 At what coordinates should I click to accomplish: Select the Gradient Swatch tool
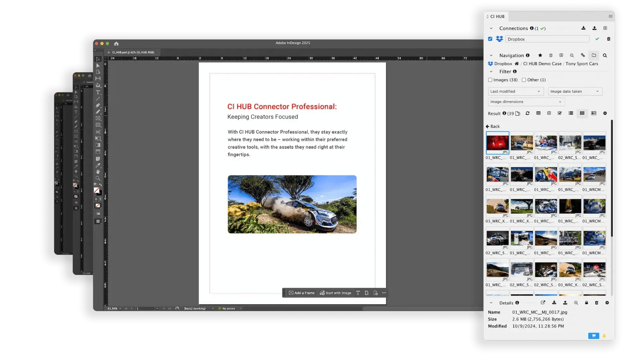(x=98, y=145)
